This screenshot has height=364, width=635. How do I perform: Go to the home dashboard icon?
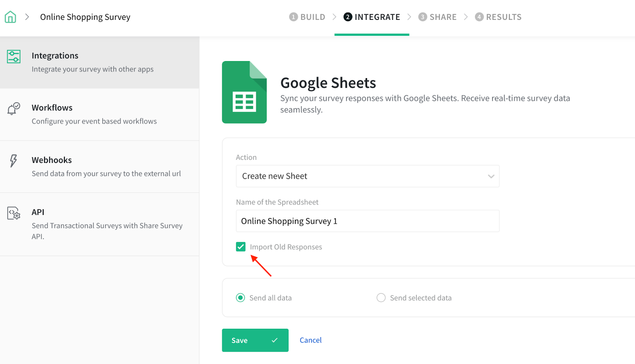10,17
